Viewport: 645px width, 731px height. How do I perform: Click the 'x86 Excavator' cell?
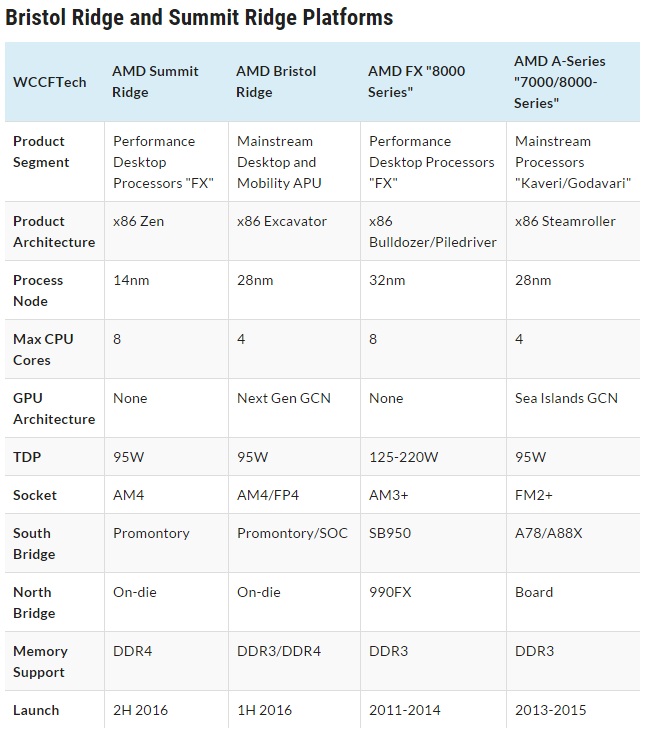[282, 221]
